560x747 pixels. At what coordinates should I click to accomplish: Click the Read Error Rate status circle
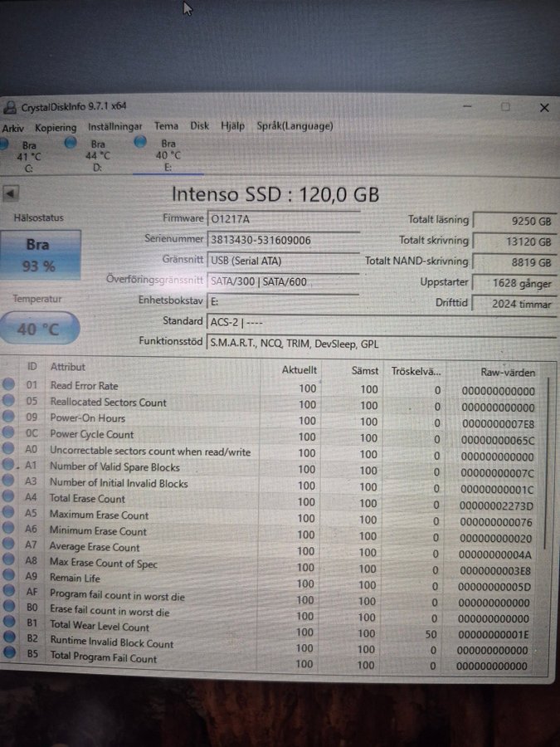pos(8,384)
